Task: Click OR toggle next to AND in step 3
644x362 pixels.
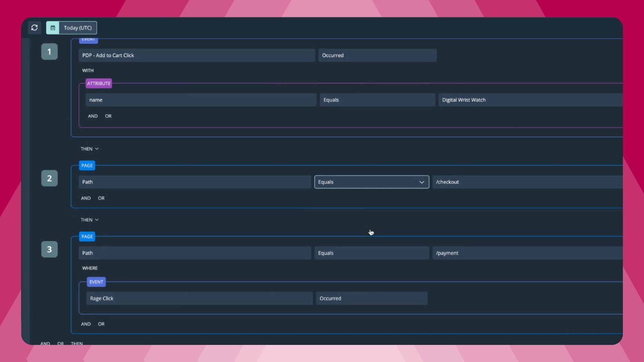Action: (101, 323)
